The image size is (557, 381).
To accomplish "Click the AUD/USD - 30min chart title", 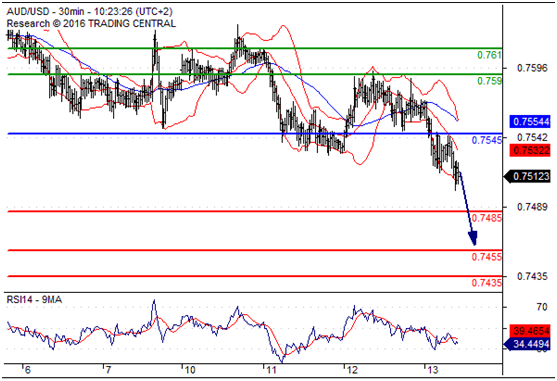I will (x=90, y=12).
